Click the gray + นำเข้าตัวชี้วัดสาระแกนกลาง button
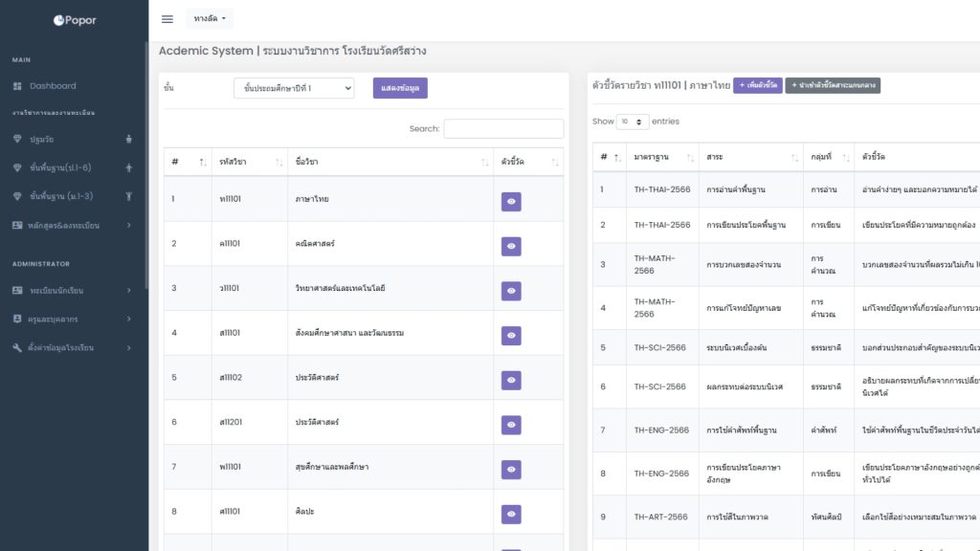 tap(833, 86)
